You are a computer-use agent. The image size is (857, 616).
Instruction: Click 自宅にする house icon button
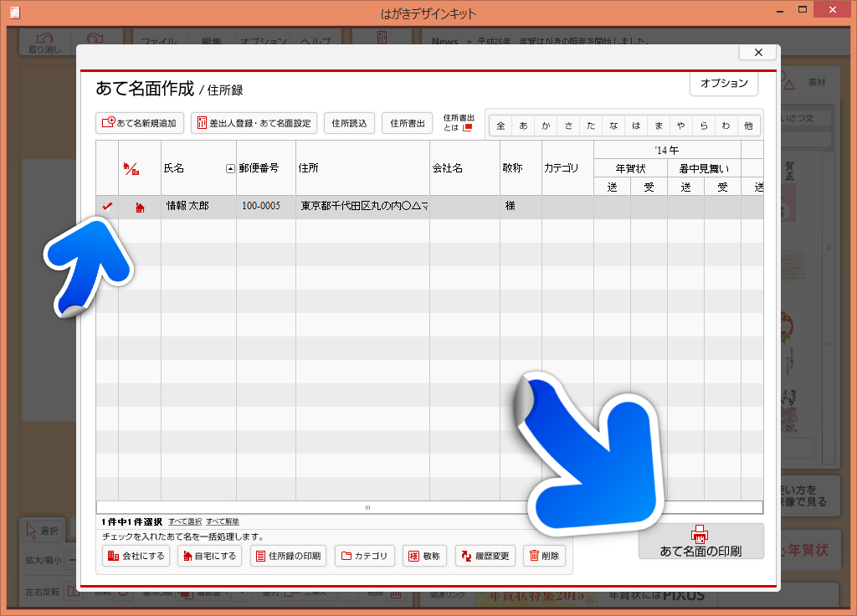point(208,556)
